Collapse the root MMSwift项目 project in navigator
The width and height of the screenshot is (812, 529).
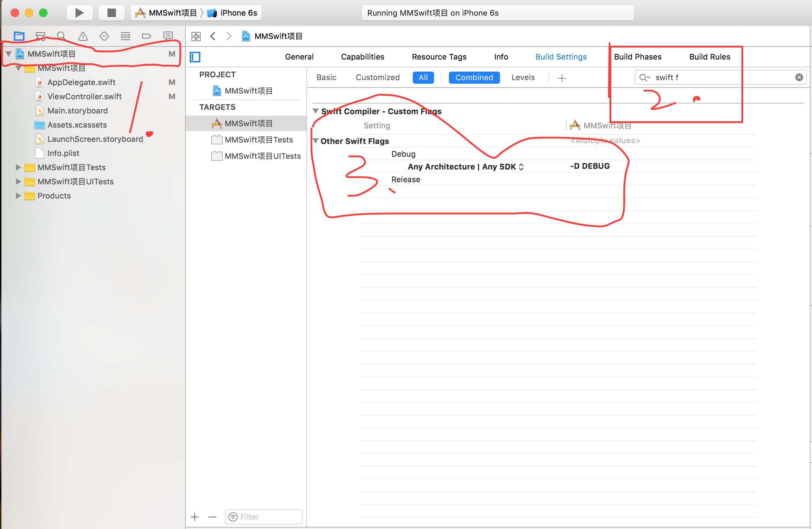(9, 54)
